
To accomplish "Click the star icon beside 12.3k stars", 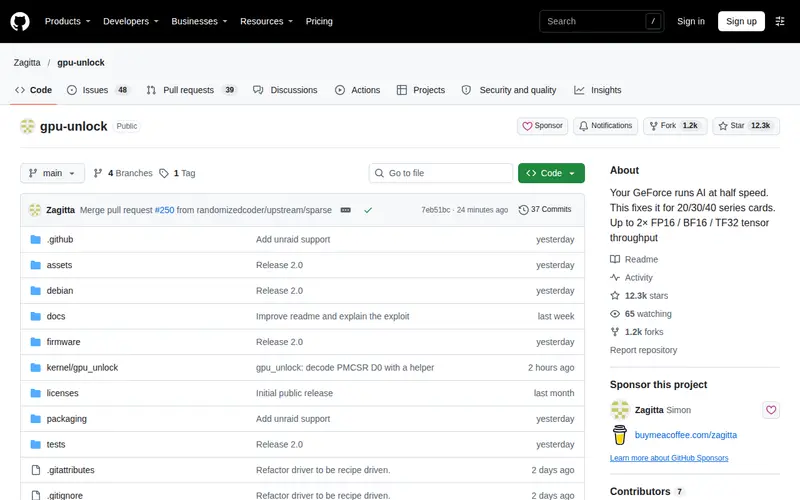I will click(615, 295).
